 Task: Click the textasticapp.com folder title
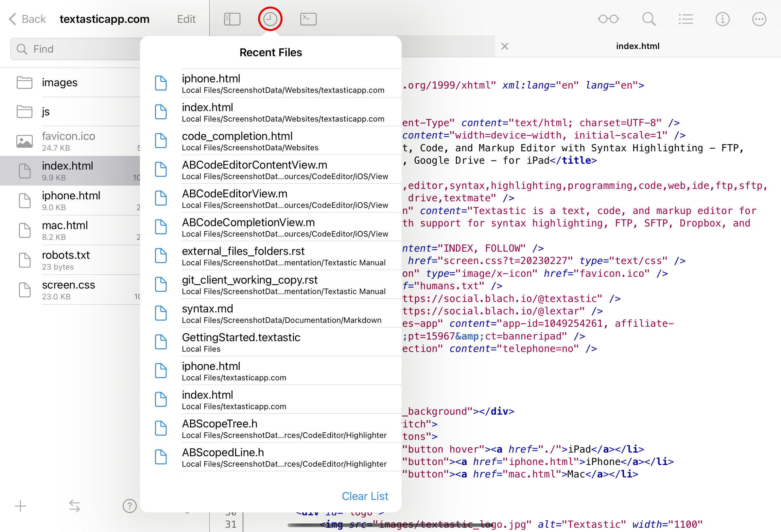click(x=105, y=19)
